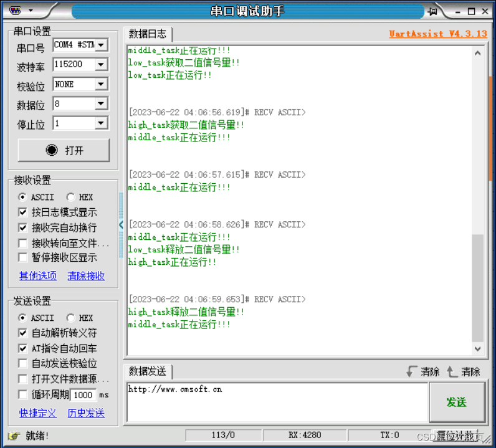Click the log vertical scrollbar thumb
Screen dimensions: 496x448
coord(478,288)
